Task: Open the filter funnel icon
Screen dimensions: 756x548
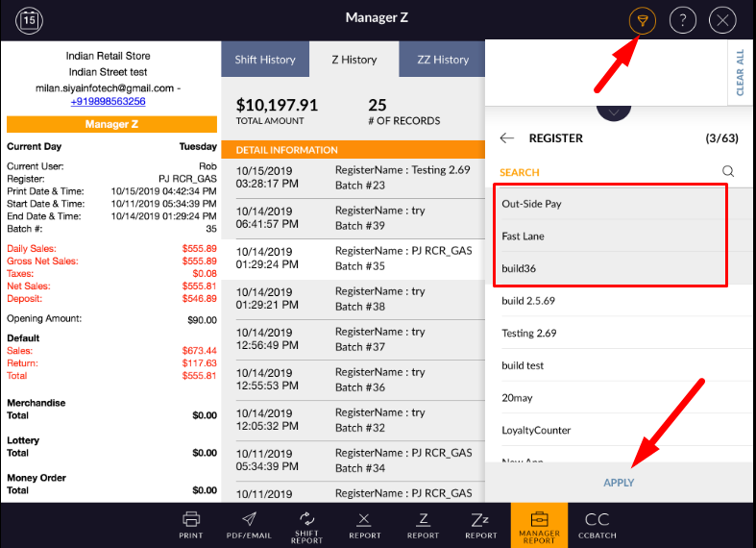Action: tap(642, 20)
